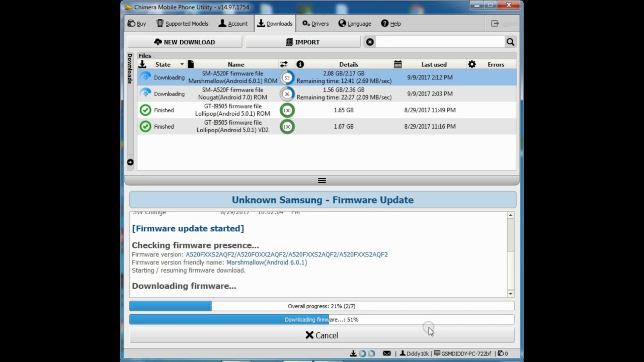Click the 1.65 GB size cell
The height and width of the screenshot is (362, 644).
(344, 110)
